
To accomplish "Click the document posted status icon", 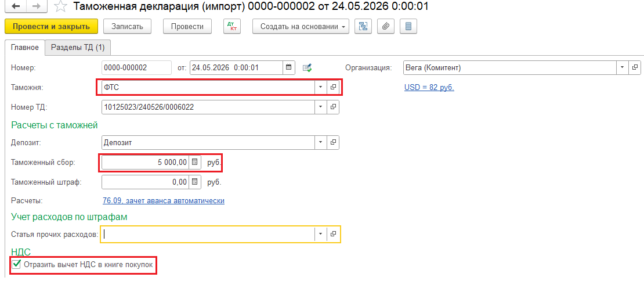I will [307, 68].
